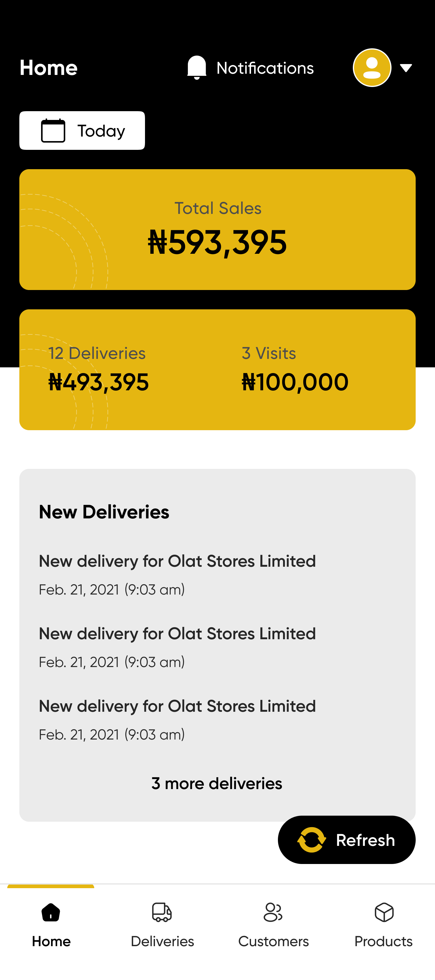
Task: Click the calendar icon in date filter
Action: tap(53, 131)
